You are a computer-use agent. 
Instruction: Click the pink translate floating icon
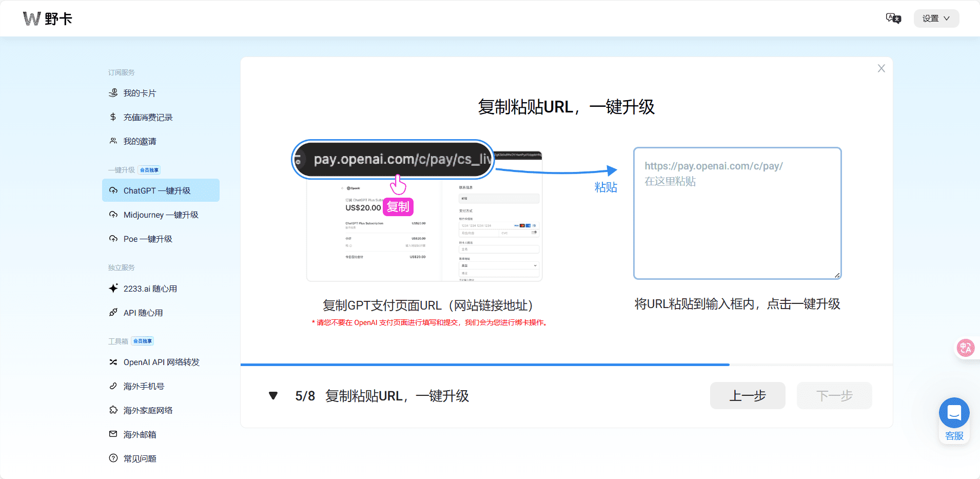point(966,348)
